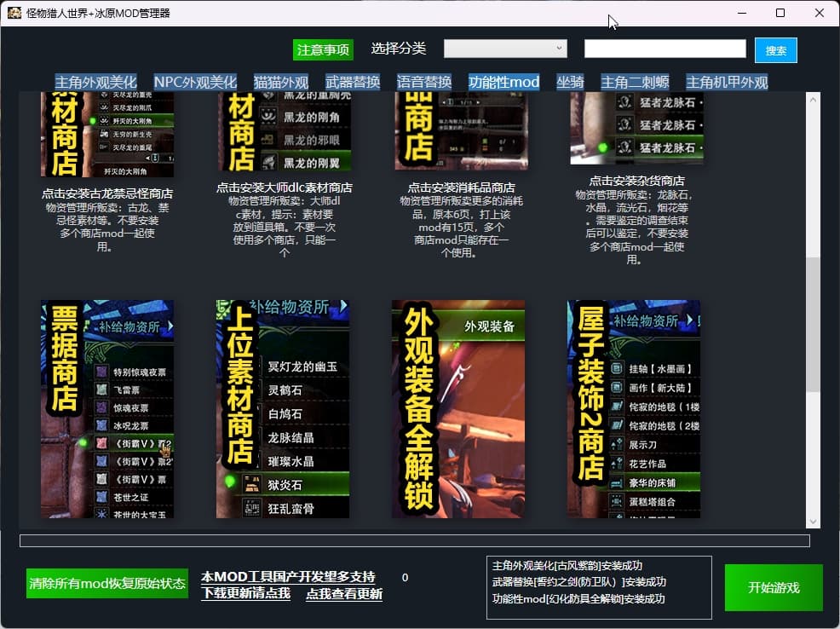
Task: Select the 上位素材商店 mod image
Action: pyautogui.click(x=283, y=408)
